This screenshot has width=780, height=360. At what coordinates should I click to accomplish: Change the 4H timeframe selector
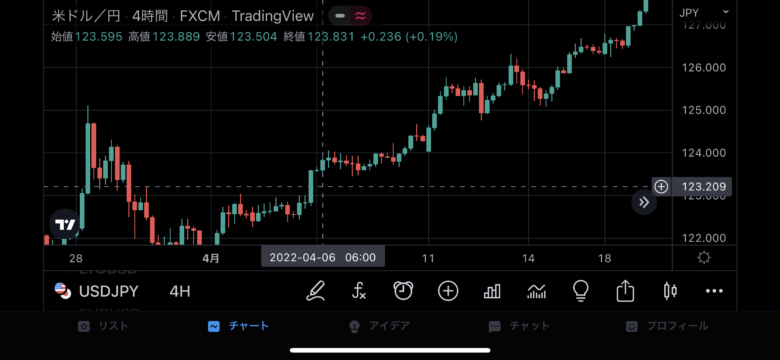[180, 291]
